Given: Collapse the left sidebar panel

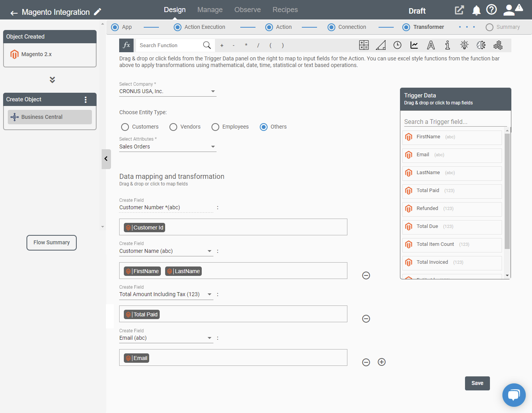Looking at the screenshot, I should coord(106,159).
